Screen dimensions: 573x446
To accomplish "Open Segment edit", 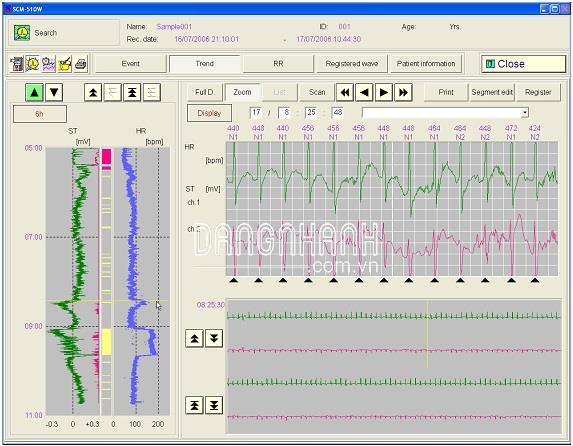I will [492, 92].
